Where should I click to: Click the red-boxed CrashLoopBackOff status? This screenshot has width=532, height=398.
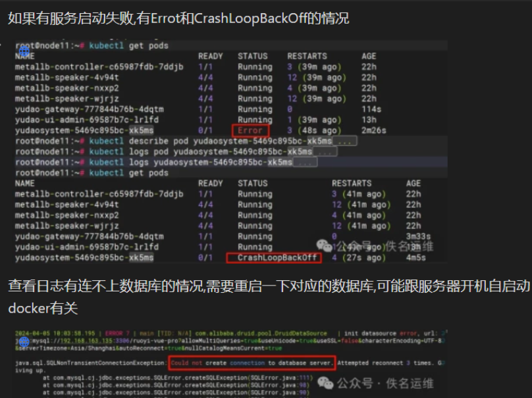(x=273, y=258)
